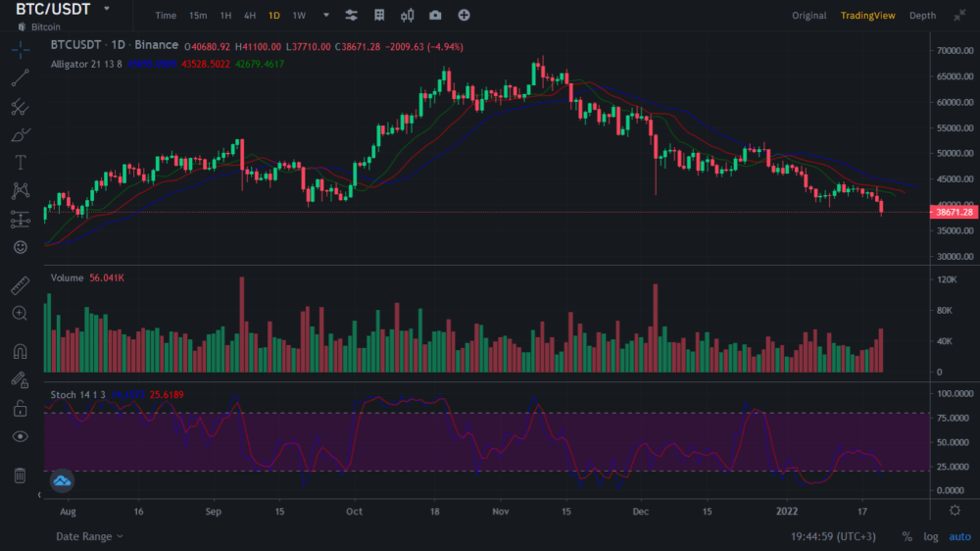980x551 pixels.
Task: Open the Date Range dropdown
Action: point(90,536)
